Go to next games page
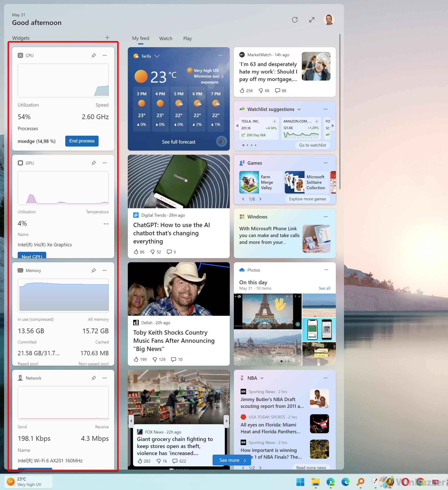This screenshot has width=448, height=490. tap(261, 199)
